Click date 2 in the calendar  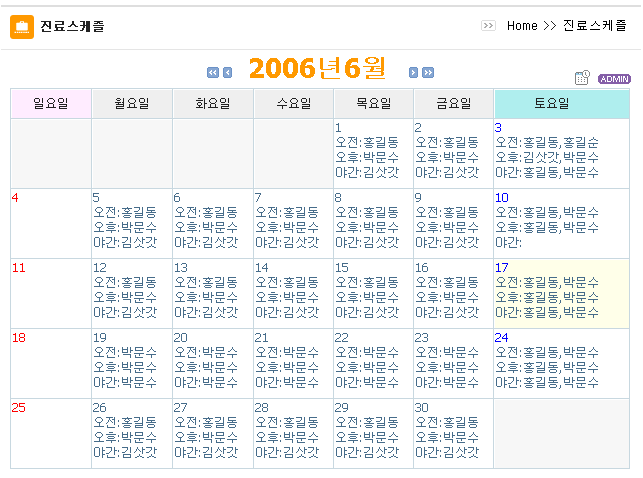click(418, 128)
